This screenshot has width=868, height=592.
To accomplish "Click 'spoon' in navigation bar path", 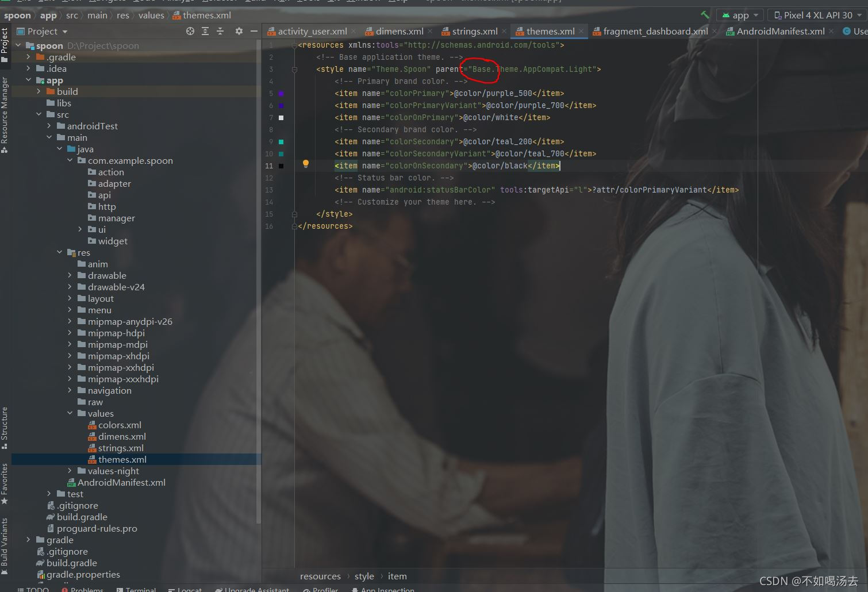I will point(17,16).
